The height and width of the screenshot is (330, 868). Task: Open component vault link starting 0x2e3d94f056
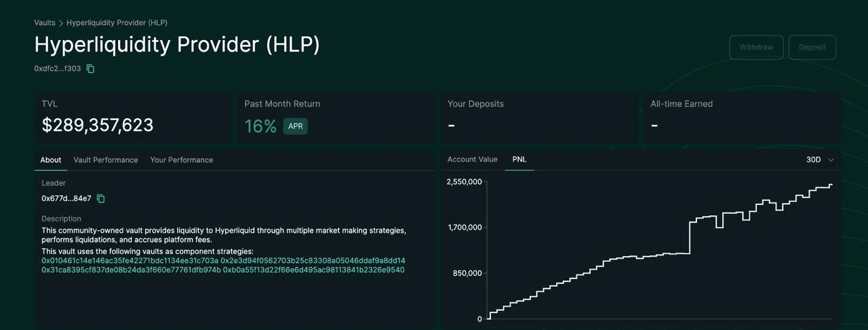click(313, 261)
